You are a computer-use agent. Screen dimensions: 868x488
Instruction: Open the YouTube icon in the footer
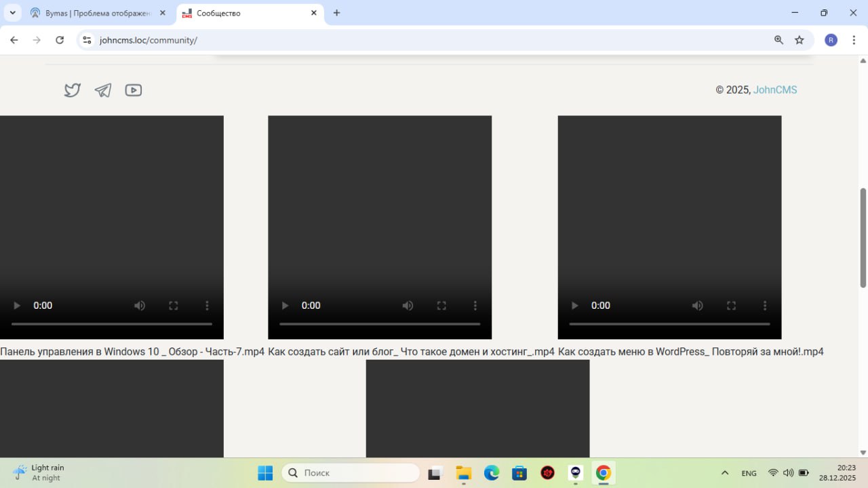coord(134,90)
